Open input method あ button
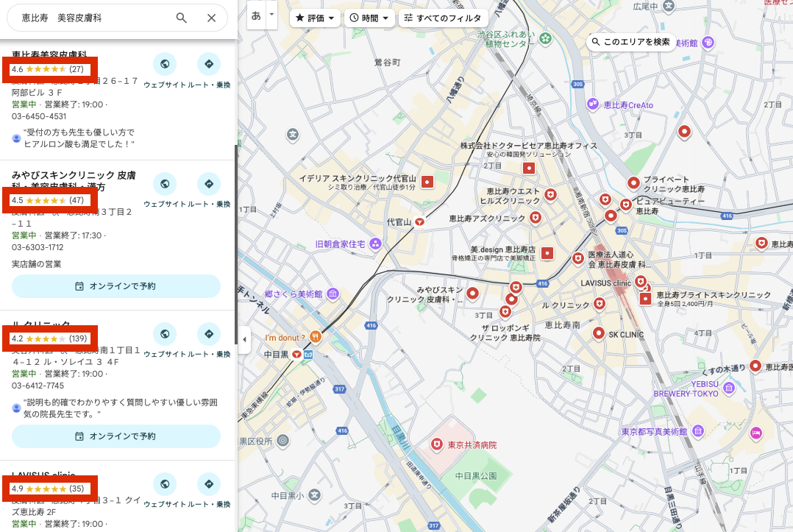The width and height of the screenshot is (793, 532). (257, 15)
